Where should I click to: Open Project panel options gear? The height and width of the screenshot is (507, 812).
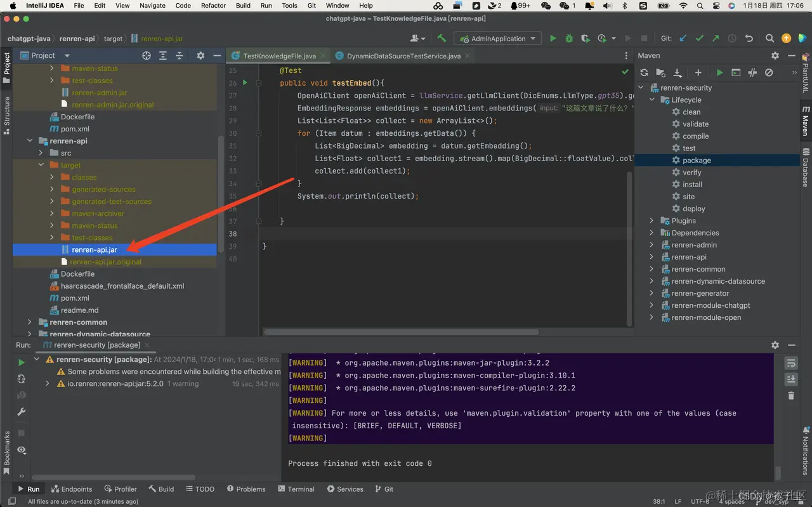point(200,56)
